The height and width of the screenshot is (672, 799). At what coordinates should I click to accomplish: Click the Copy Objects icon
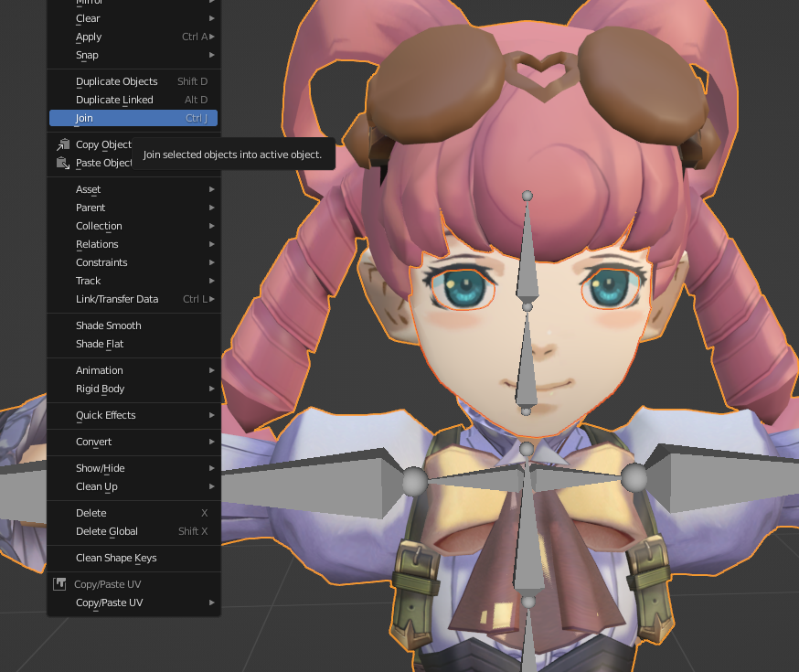[x=63, y=144]
